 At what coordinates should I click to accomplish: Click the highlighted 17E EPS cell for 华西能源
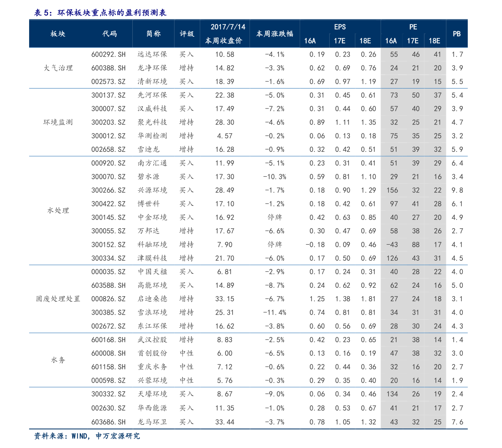tap(343, 408)
